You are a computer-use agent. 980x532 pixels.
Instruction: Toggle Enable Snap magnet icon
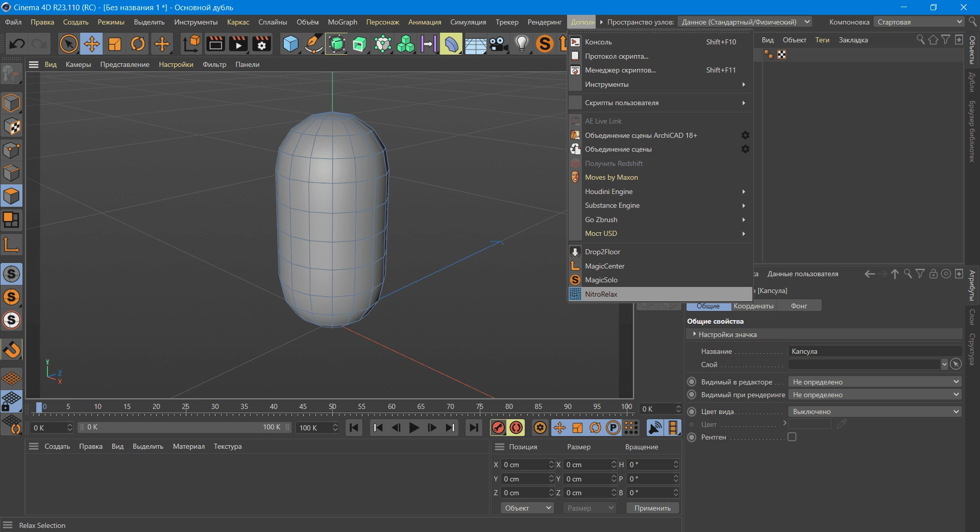[12, 350]
